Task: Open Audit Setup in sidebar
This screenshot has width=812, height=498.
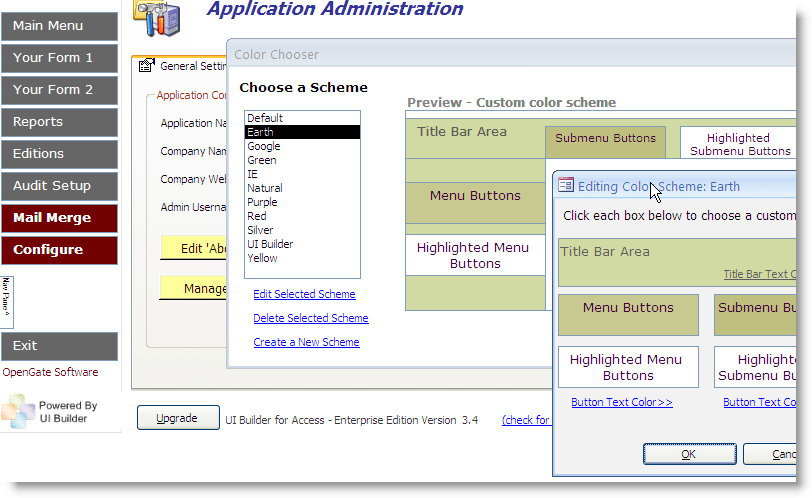Action: point(59,186)
